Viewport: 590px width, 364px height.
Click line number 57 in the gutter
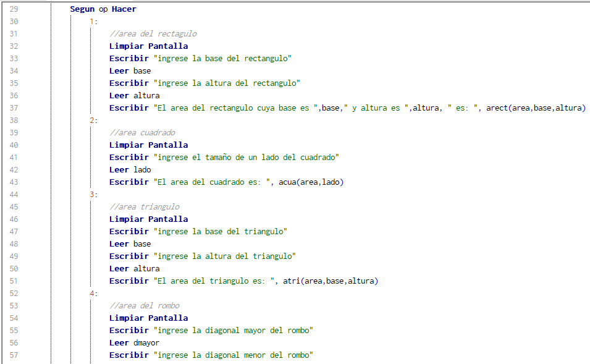click(14, 355)
